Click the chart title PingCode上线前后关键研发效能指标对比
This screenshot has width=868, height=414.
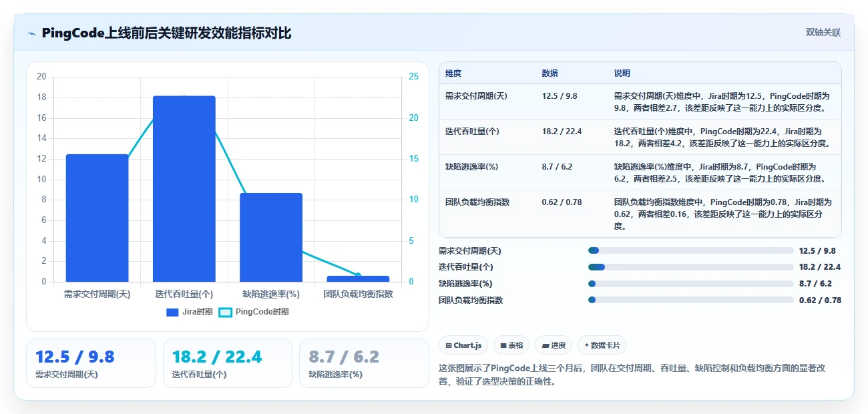(x=166, y=33)
